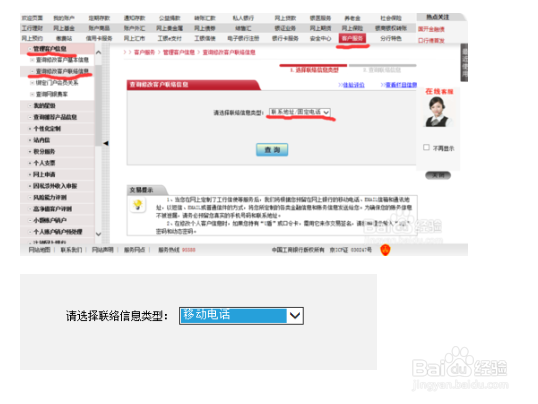Expand 站内信 in sidebar

42,140
